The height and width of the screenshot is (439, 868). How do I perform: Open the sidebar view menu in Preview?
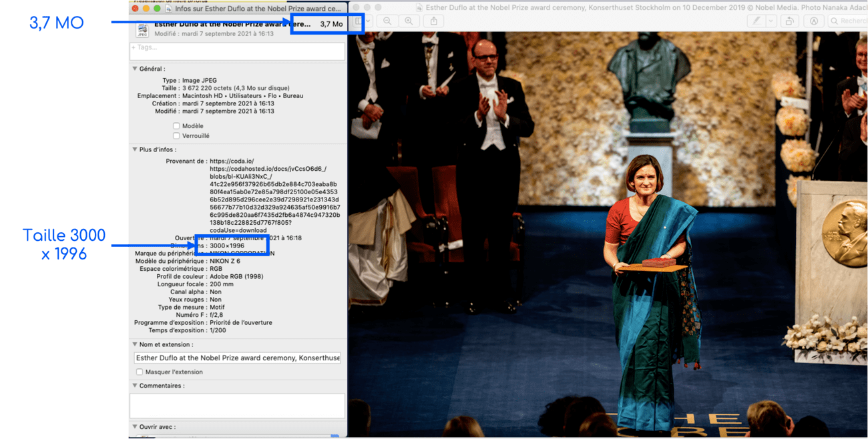(362, 21)
